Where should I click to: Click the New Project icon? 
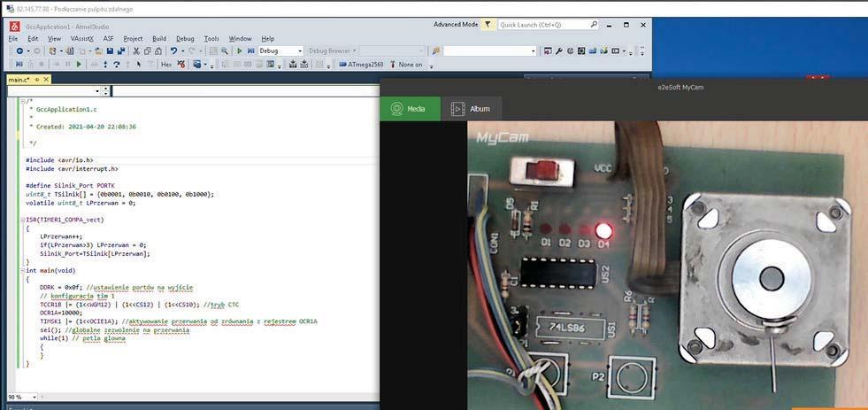(x=52, y=50)
